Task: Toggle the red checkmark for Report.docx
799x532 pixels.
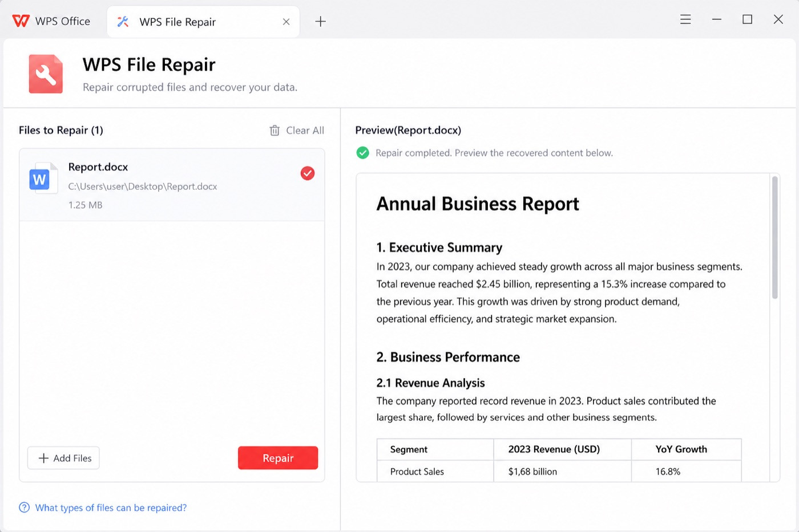Action: pos(308,173)
